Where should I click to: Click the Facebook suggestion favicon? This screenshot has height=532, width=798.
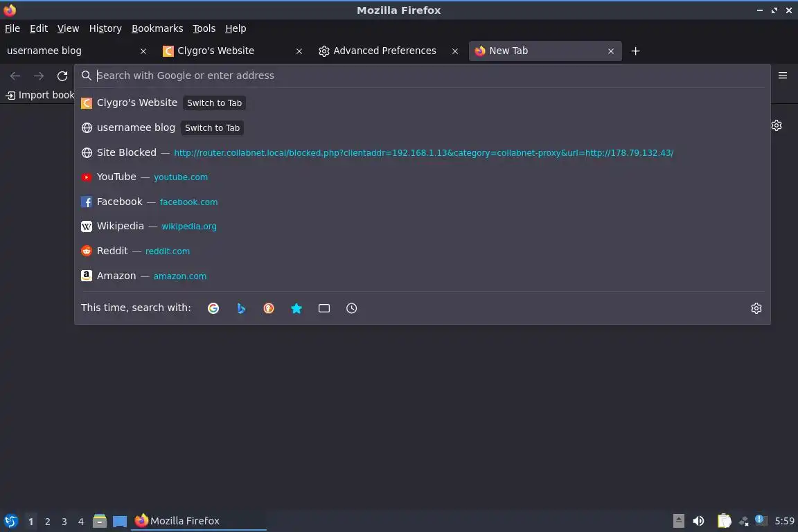pyautogui.click(x=87, y=202)
